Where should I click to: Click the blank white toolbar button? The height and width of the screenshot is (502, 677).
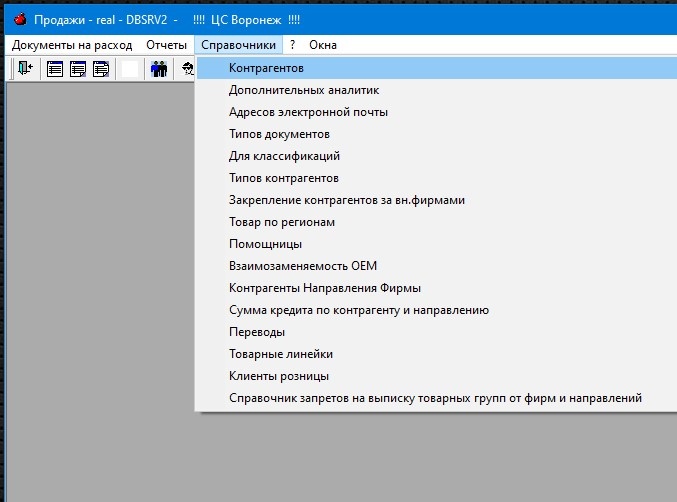coord(130,69)
